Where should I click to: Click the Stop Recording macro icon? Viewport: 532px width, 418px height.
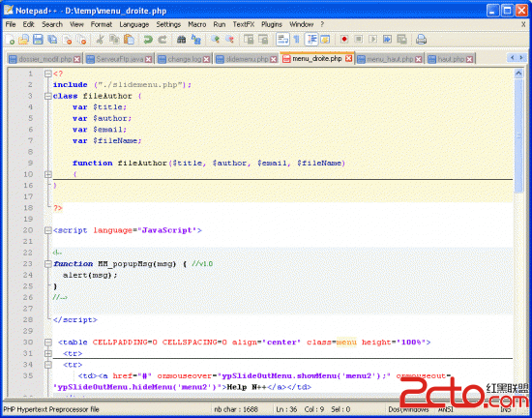point(358,40)
